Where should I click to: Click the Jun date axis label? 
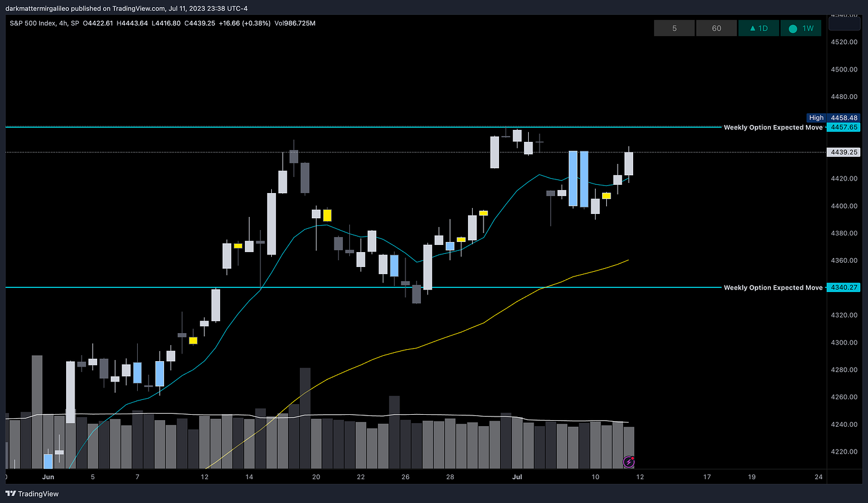coord(48,477)
